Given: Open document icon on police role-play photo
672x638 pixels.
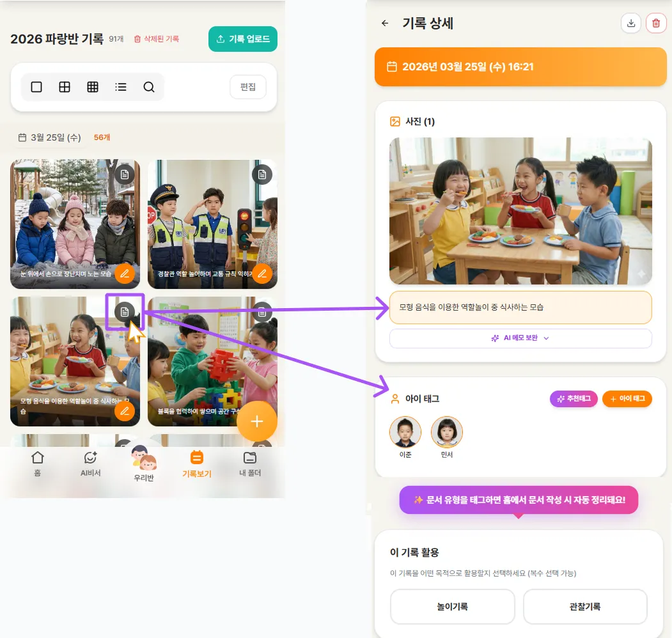Looking at the screenshot, I should point(262,174).
